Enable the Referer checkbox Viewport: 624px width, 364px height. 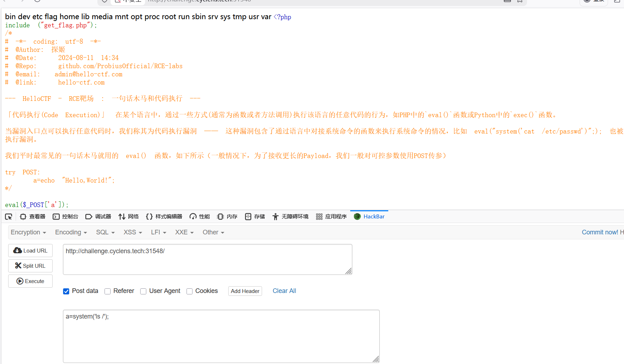(x=107, y=292)
